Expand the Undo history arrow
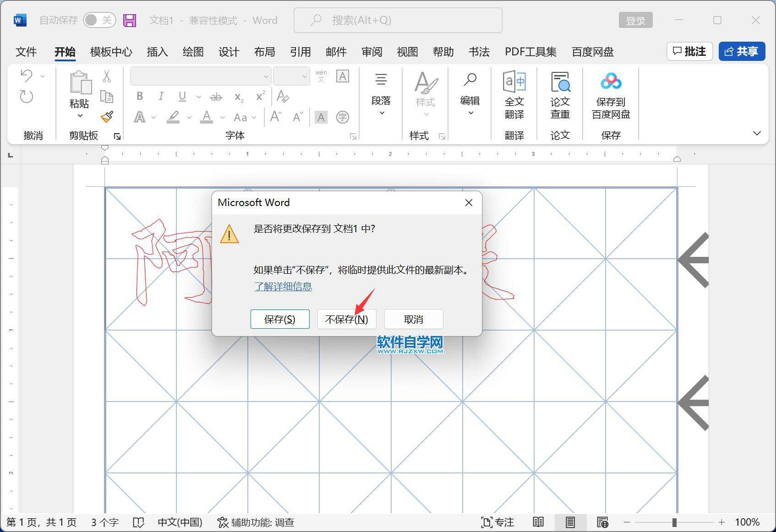The width and height of the screenshot is (776, 532). tap(43, 76)
